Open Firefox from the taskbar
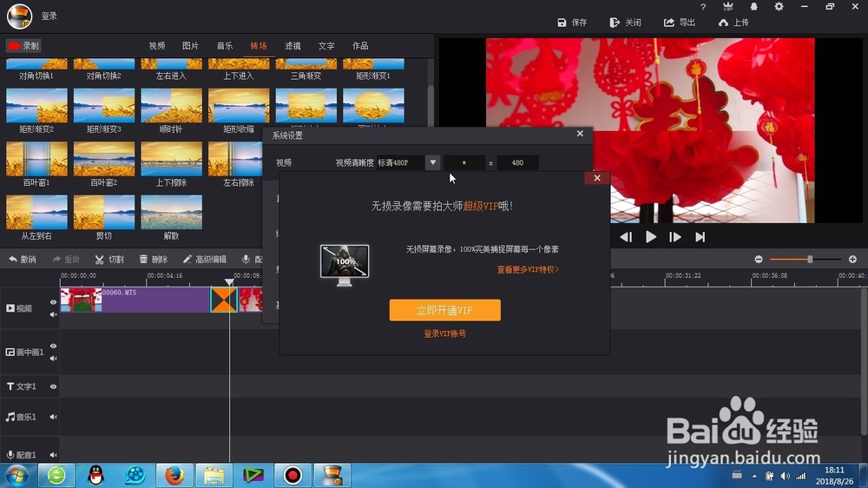The image size is (868, 488). pyautogui.click(x=174, y=475)
